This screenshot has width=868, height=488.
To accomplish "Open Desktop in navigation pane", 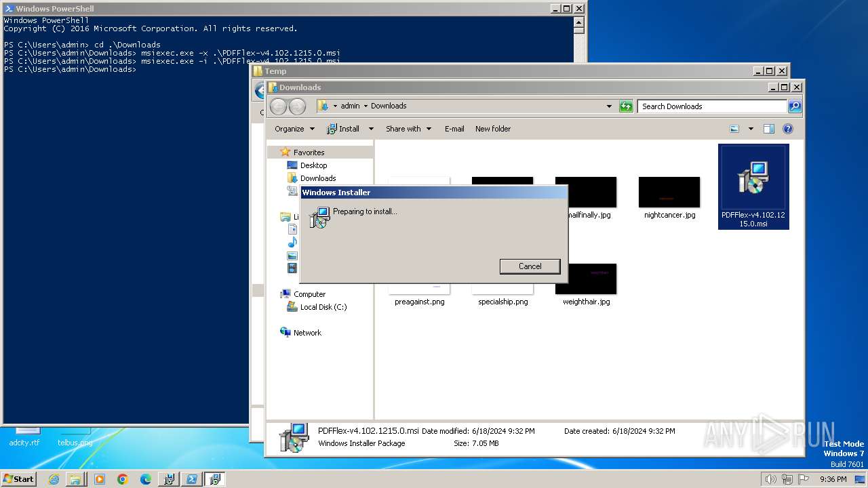I will click(313, 165).
